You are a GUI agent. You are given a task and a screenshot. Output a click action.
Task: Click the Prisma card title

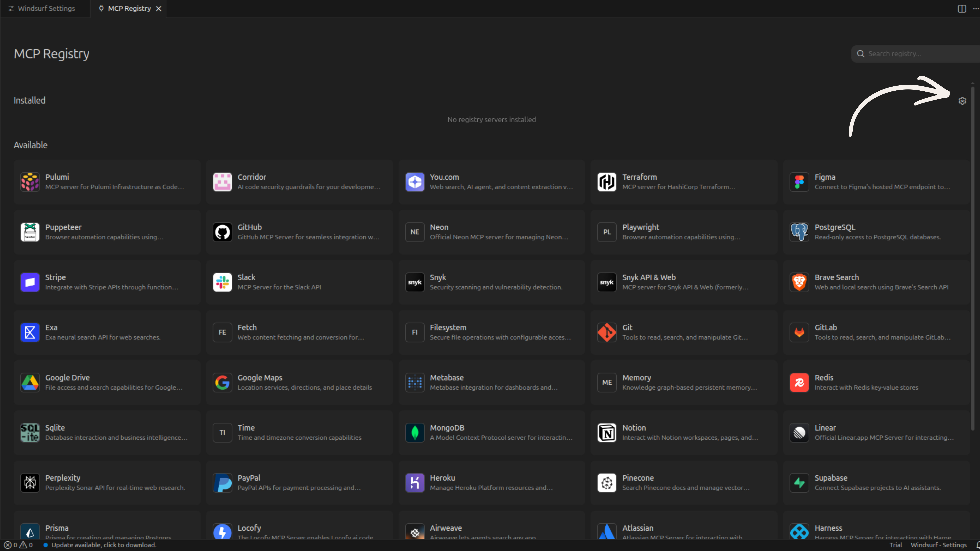[57, 528]
